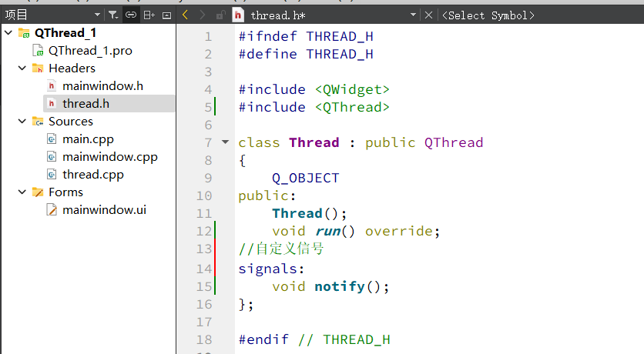Click line number 9 in the gutter
Image resolution: width=644 pixels, height=354 pixels.
pos(208,178)
